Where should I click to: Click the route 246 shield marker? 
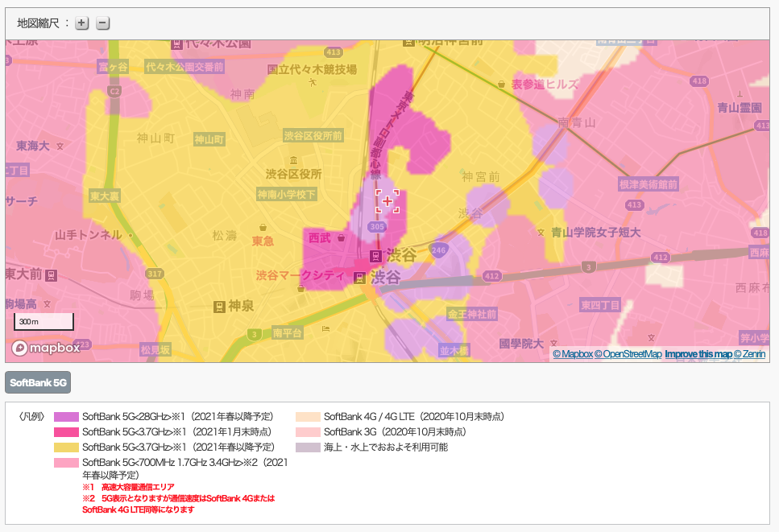click(439, 250)
